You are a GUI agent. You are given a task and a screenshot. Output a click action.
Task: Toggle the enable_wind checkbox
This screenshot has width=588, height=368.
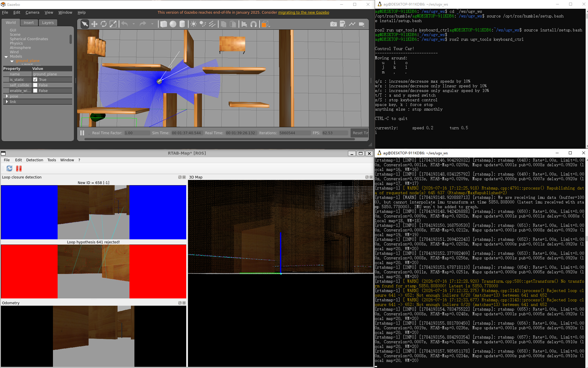click(35, 91)
